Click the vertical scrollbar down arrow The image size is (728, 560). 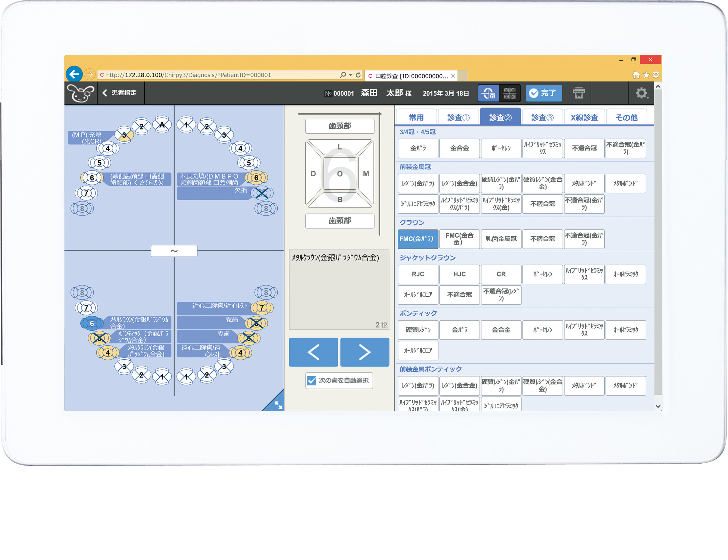(x=658, y=406)
